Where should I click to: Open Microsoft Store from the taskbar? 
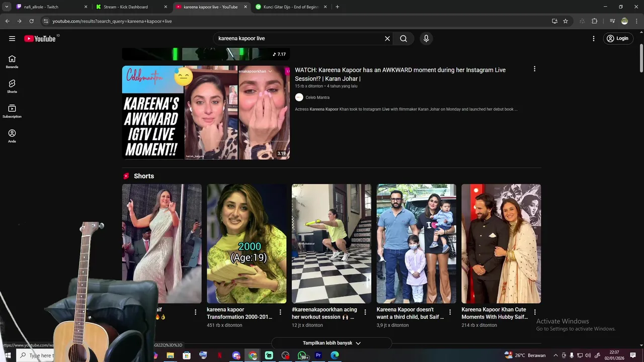point(187,355)
